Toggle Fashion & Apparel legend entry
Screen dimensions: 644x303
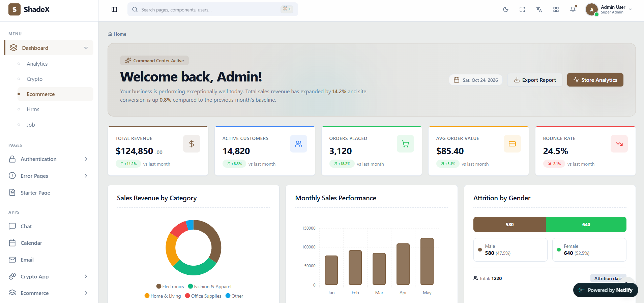pos(210,287)
